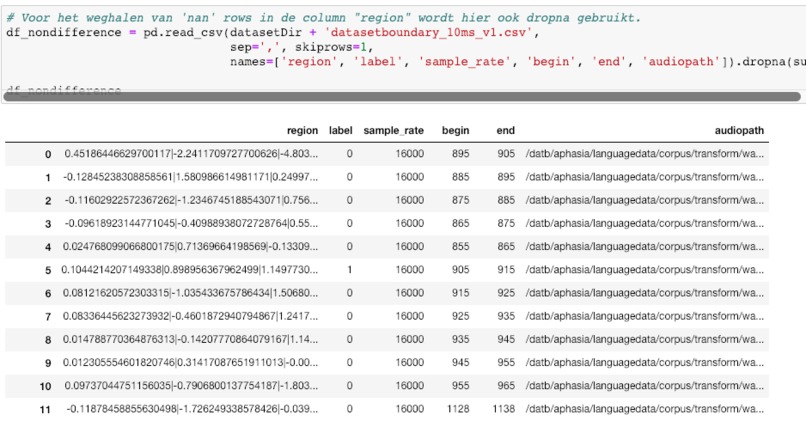
Task: Click the end value 925
Action: (x=506, y=292)
